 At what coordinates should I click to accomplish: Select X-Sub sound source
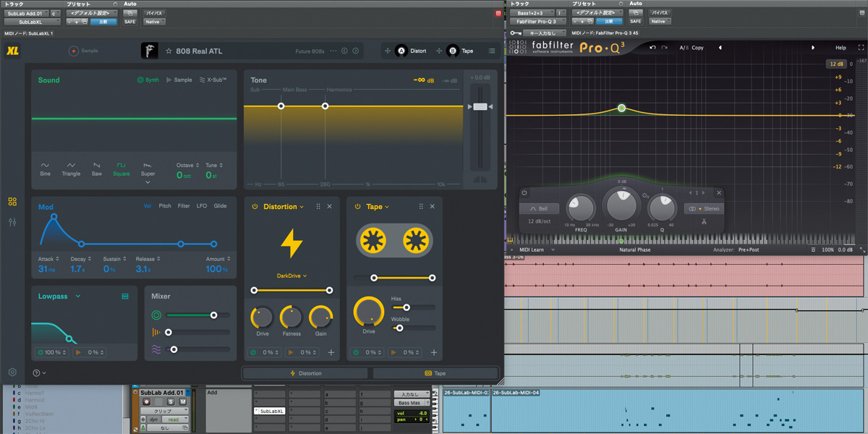pos(213,80)
